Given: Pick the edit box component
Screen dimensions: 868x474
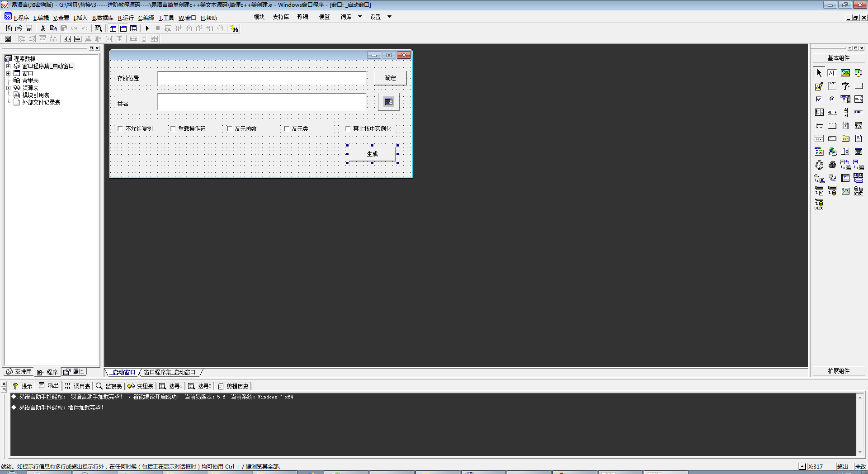Looking at the screenshot, I should tap(832, 73).
